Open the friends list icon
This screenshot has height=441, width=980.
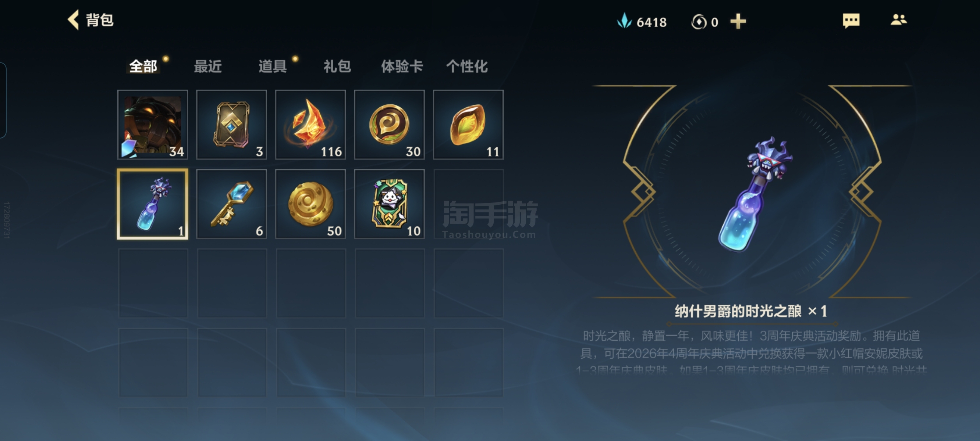[899, 20]
